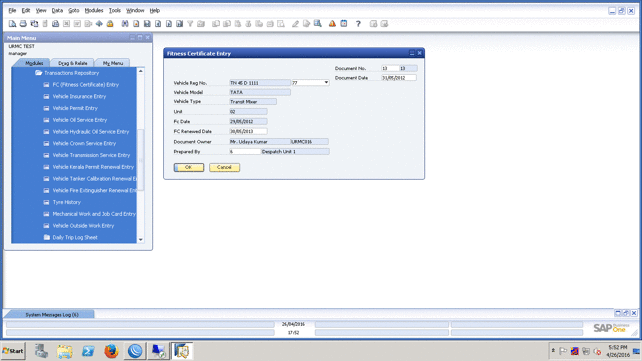Open the vehicle number dropdown showing 77

[326, 83]
